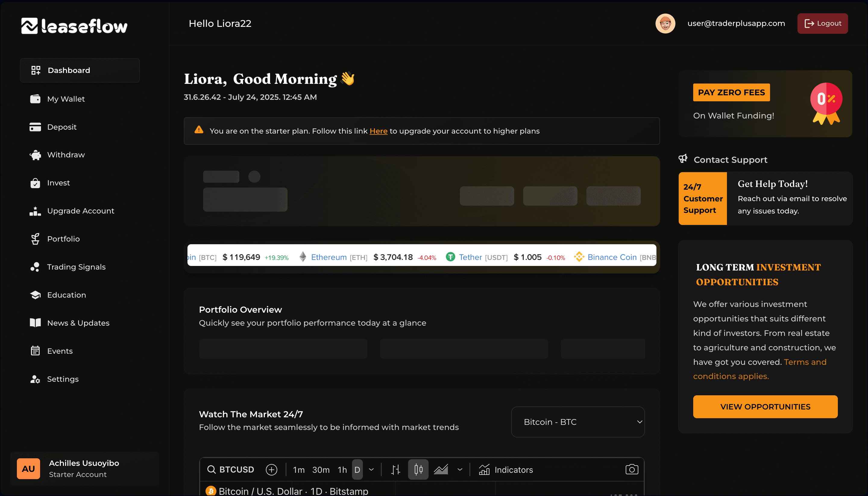Open the chart type chevron dropdown

pos(459,469)
